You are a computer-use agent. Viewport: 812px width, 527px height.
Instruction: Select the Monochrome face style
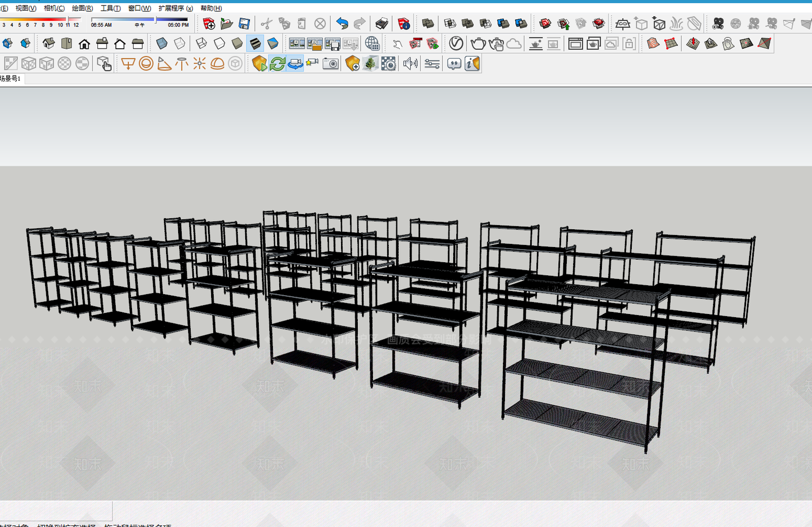pyautogui.click(x=273, y=44)
